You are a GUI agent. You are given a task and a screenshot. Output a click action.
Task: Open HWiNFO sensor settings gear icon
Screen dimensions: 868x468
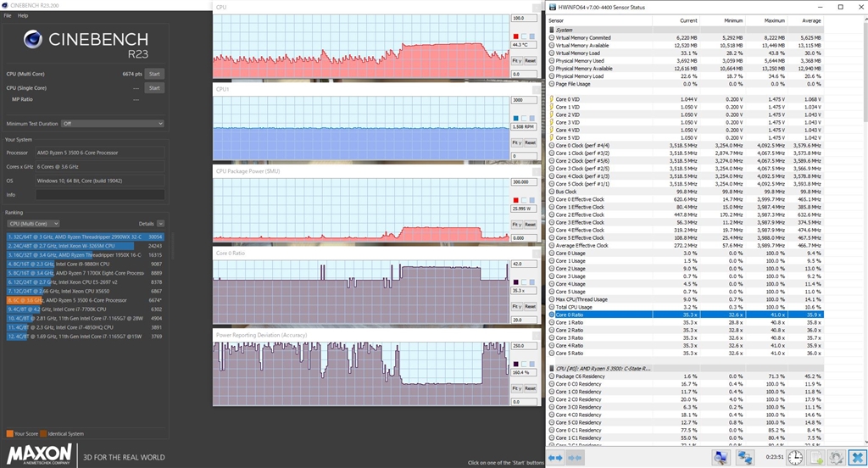(837, 458)
